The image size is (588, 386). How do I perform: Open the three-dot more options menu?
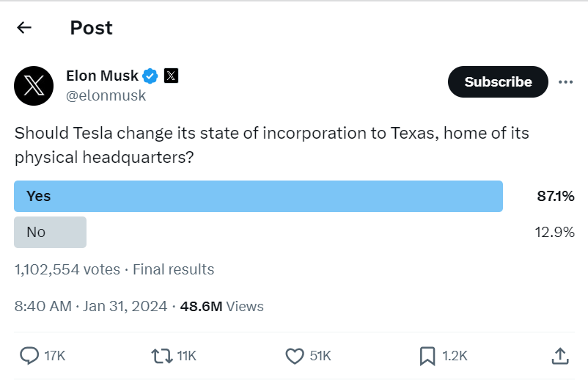point(565,82)
